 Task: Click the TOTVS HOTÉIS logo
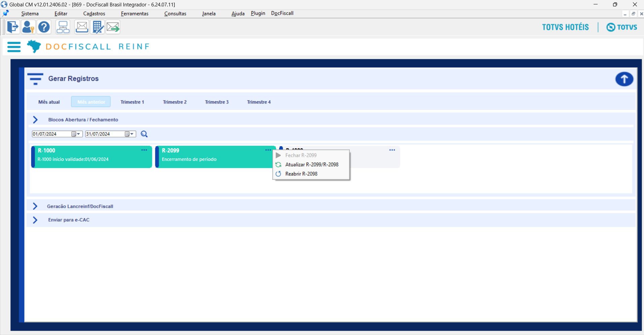565,27
